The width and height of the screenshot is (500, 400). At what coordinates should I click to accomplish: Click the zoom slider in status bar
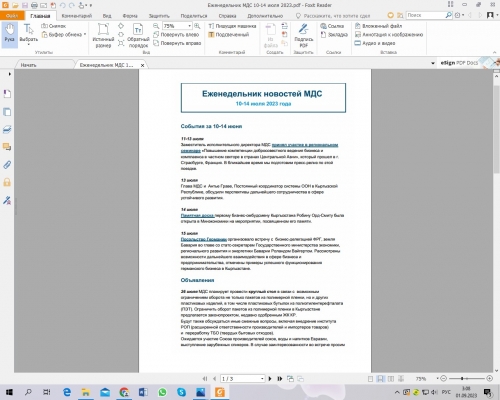coord(466,379)
